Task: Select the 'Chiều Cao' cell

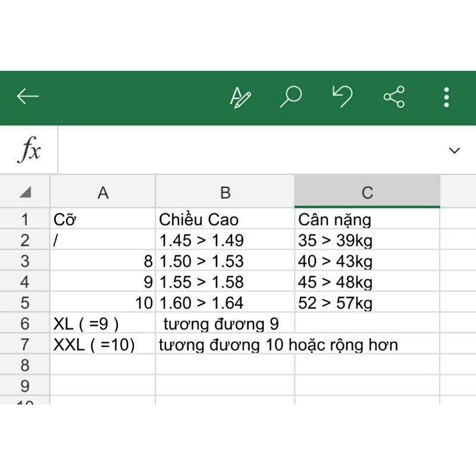Action: tap(225, 220)
